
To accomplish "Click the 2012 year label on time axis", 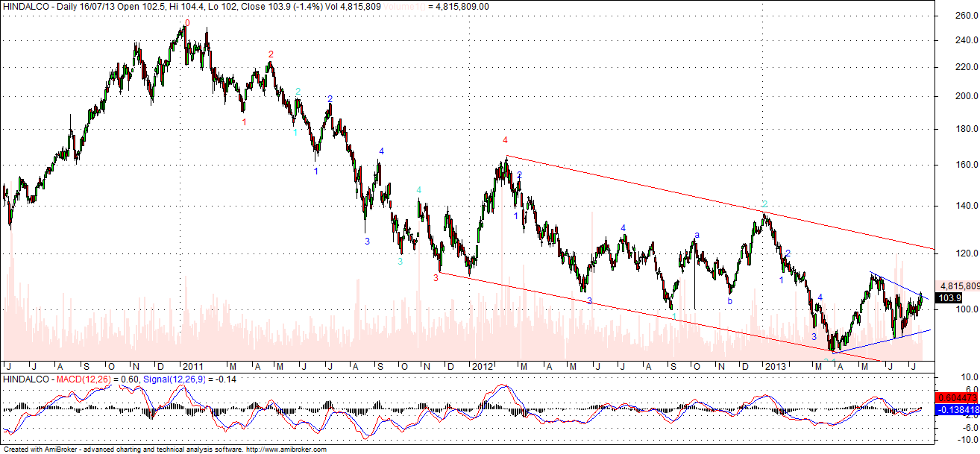I will pos(482,367).
